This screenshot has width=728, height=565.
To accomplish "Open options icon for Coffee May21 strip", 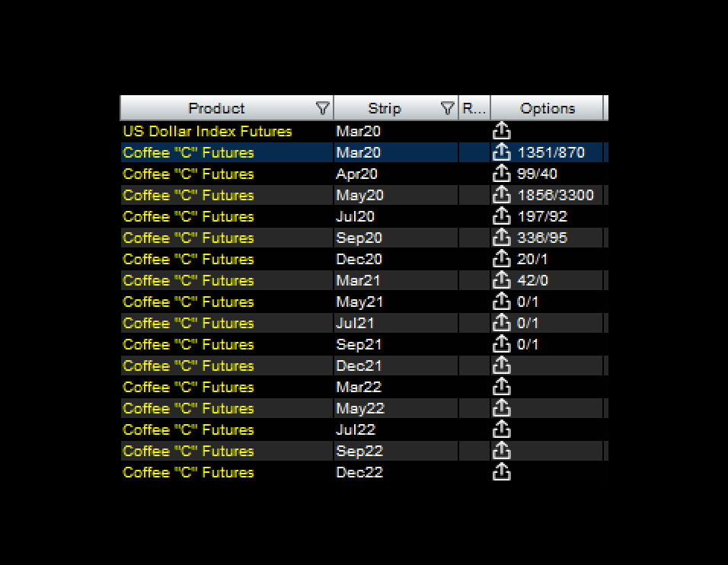I will (x=501, y=302).
